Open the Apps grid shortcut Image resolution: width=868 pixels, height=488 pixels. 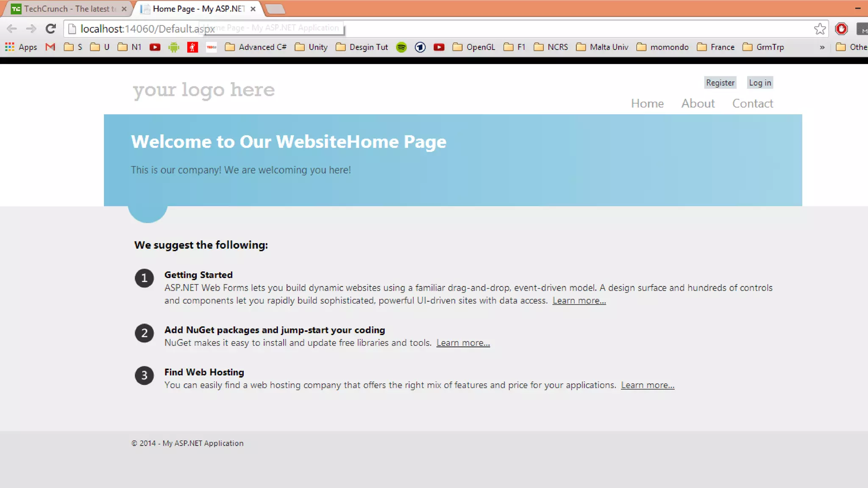click(x=21, y=47)
